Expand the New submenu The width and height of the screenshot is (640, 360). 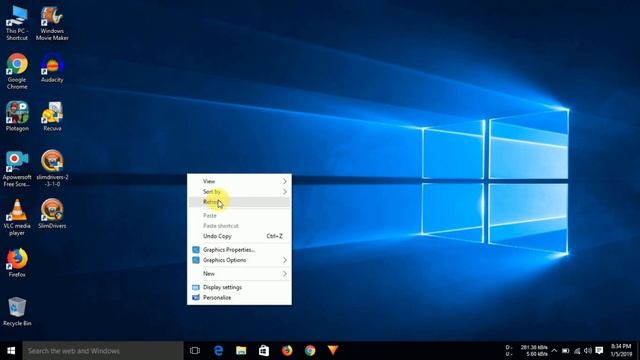[x=239, y=274]
